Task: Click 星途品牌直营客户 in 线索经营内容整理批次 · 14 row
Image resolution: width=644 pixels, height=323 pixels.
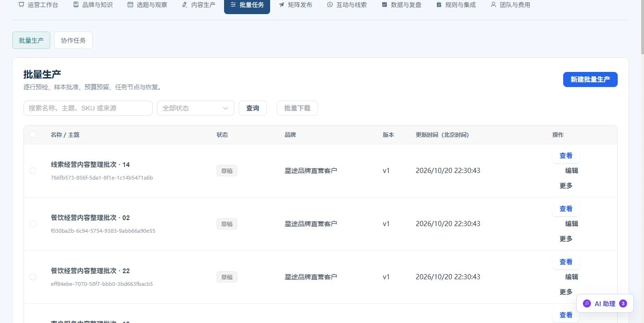Action: point(311,171)
